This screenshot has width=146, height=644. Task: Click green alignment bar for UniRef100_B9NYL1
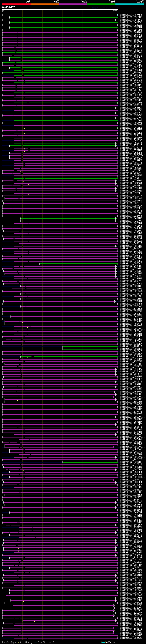[x=90, y=349]
